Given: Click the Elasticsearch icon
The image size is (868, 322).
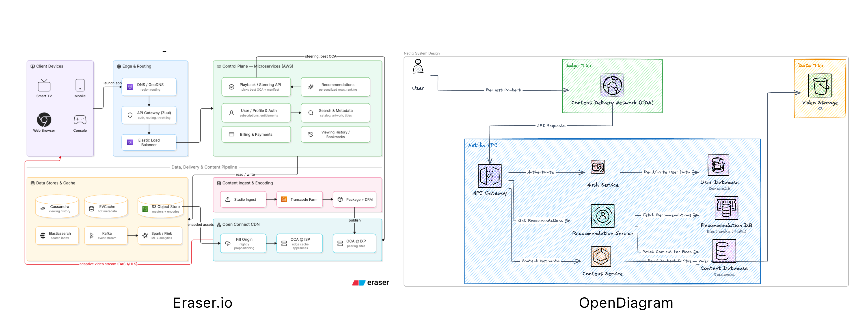Looking at the screenshot, I should click(x=43, y=236).
